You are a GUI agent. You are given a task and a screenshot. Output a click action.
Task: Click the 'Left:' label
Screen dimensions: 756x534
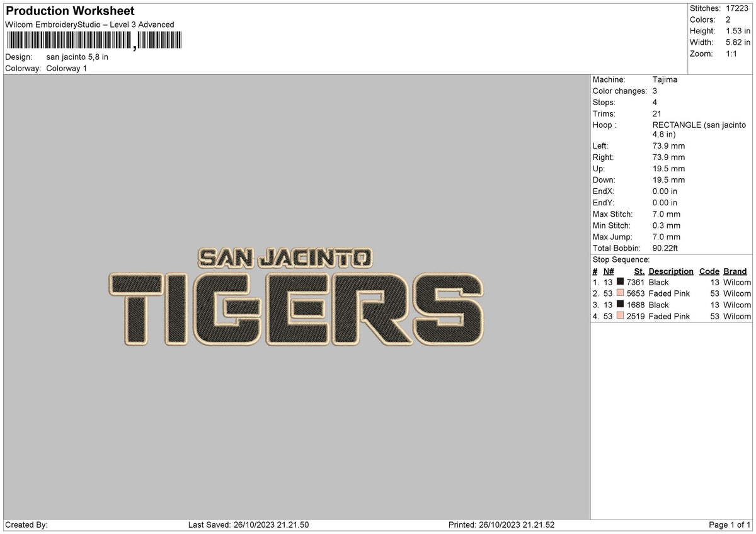[600, 145]
